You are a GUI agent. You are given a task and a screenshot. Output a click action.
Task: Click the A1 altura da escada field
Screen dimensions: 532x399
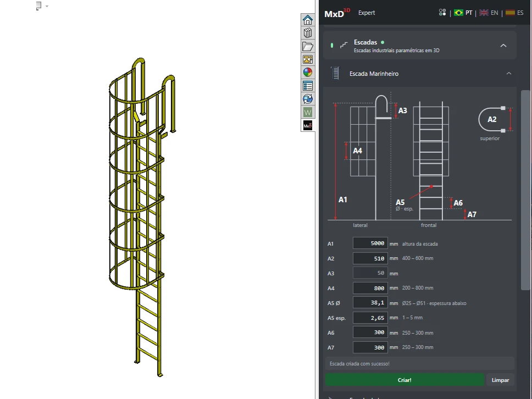(x=370, y=243)
